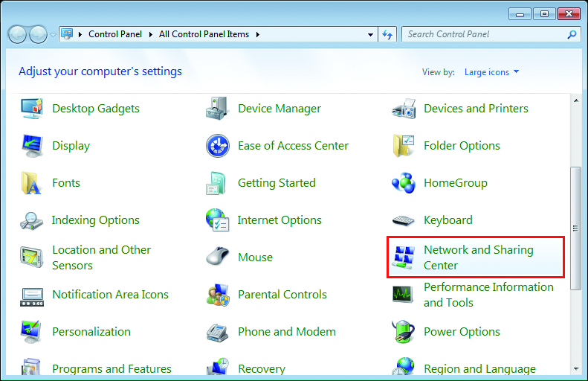The image size is (588, 381).
Task: Open the Internet Options link
Action: [279, 220]
